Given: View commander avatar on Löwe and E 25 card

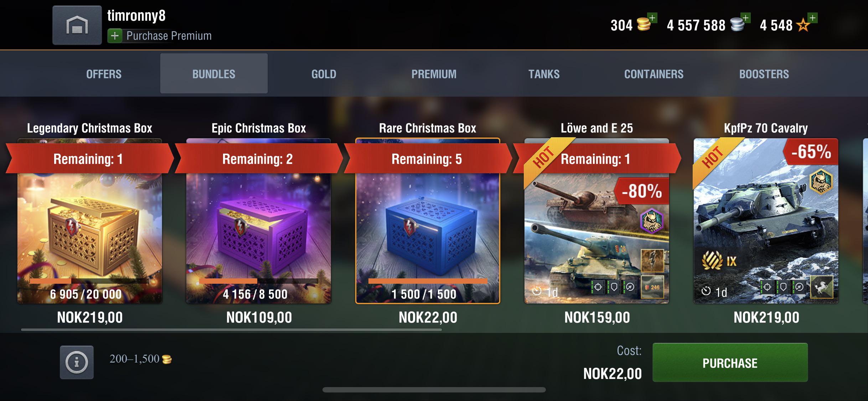Looking at the screenshot, I should pyautogui.click(x=652, y=221).
